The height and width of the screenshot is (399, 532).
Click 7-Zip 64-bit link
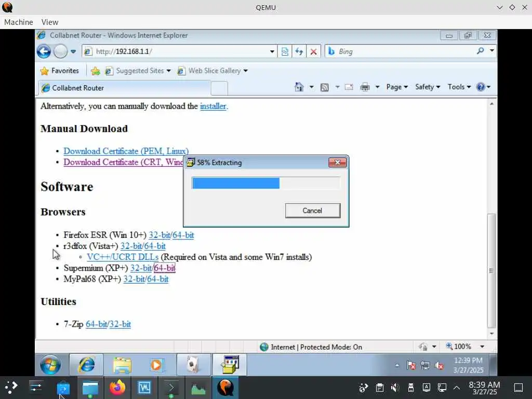point(96,324)
